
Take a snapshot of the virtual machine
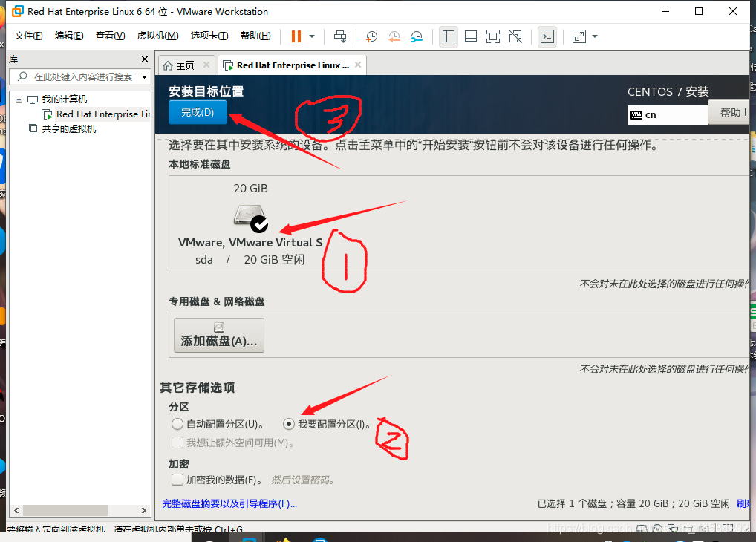(x=371, y=36)
